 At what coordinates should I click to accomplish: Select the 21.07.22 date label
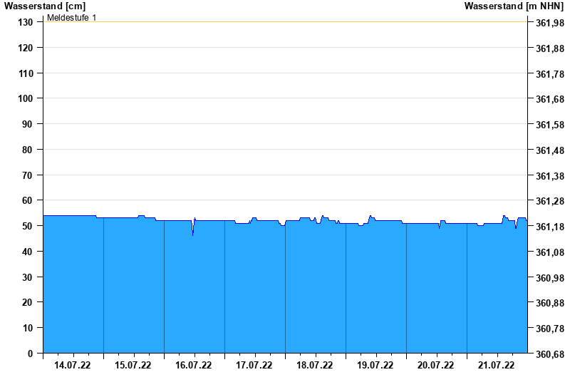tap(497, 366)
